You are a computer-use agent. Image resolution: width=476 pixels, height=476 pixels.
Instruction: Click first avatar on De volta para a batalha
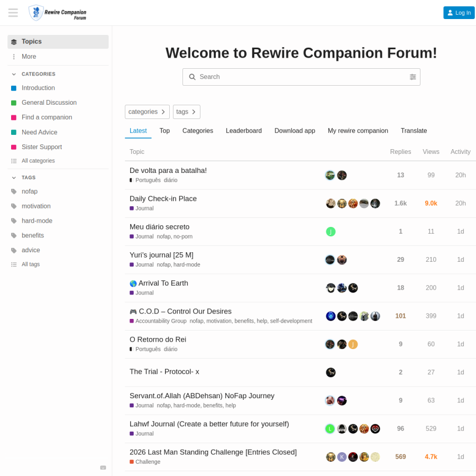[x=330, y=175]
